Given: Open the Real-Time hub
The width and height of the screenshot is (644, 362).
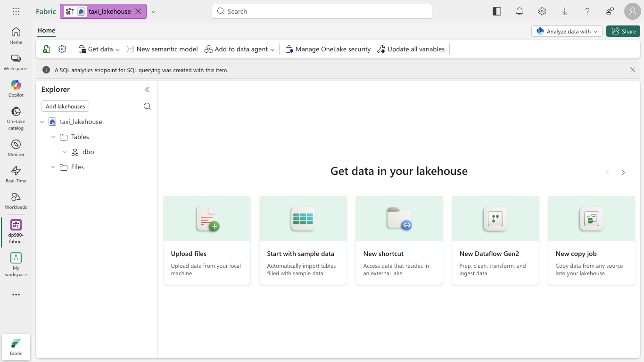Looking at the screenshot, I should coord(16,174).
